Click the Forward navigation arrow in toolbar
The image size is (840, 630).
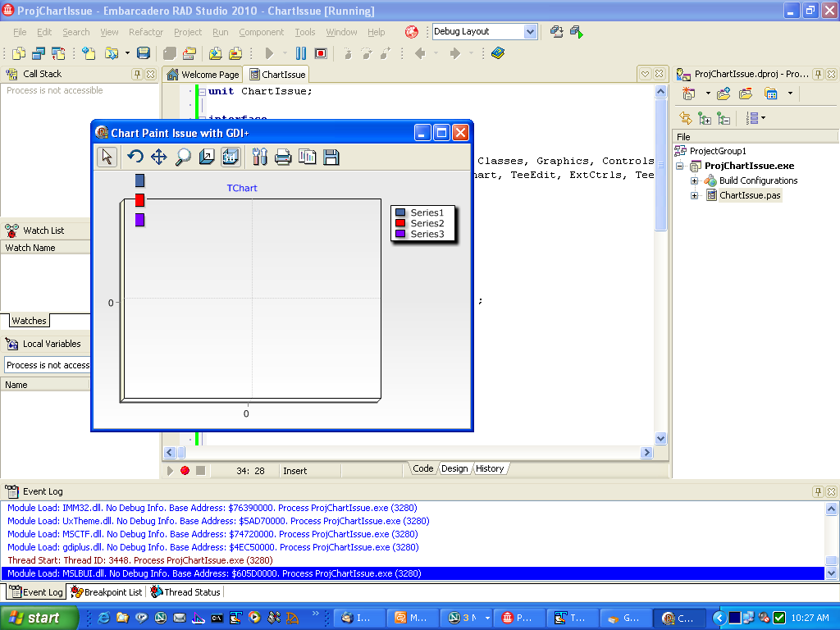tap(454, 53)
